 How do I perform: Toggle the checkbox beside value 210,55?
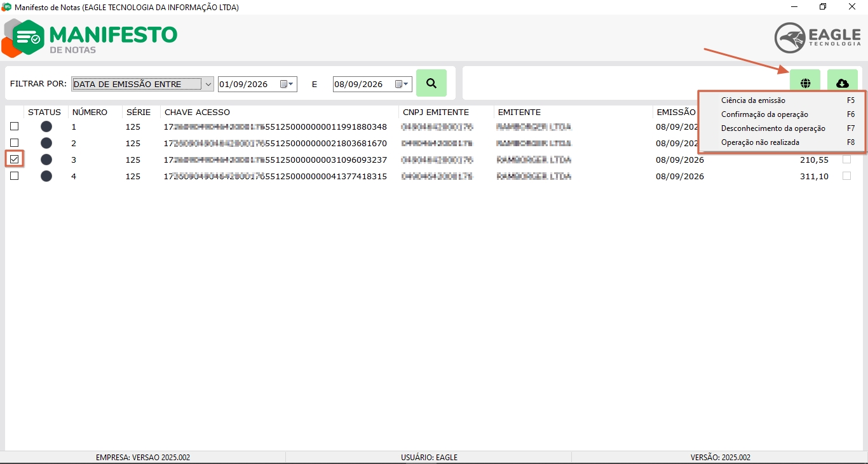click(x=846, y=160)
